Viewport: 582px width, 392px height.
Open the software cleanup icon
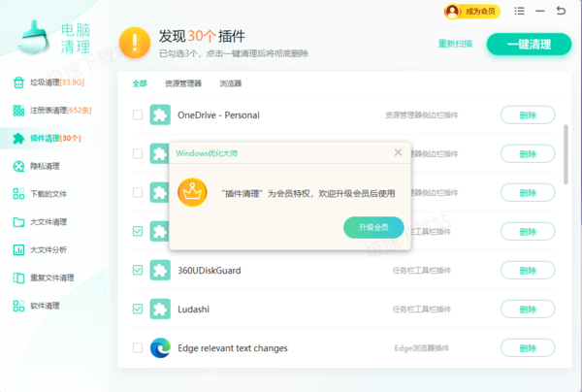[18, 306]
